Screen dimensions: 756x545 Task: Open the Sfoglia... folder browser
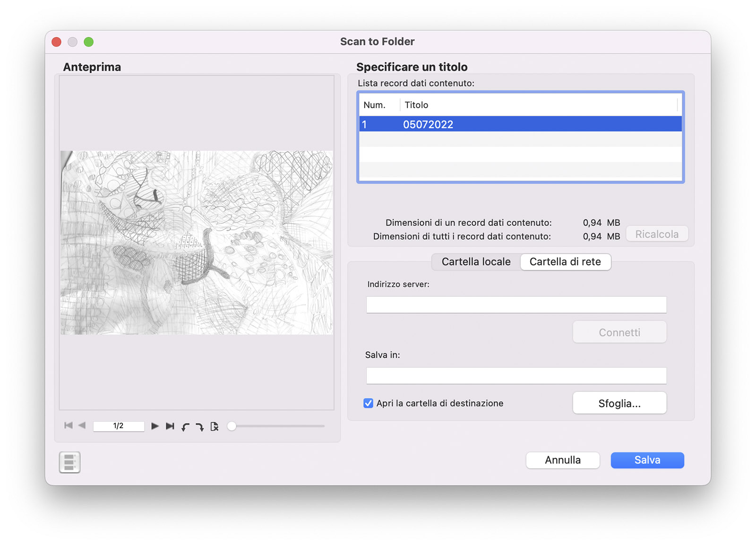click(x=619, y=403)
